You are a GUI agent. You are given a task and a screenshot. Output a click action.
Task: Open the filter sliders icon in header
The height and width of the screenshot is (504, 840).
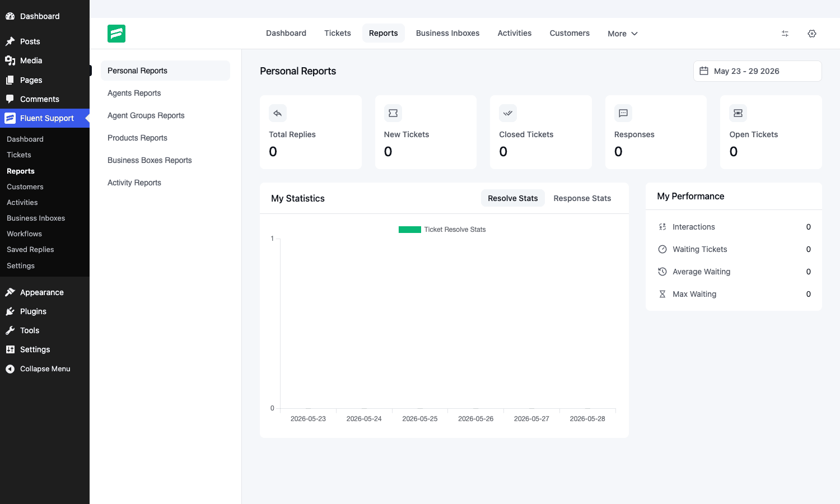[785, 34]
